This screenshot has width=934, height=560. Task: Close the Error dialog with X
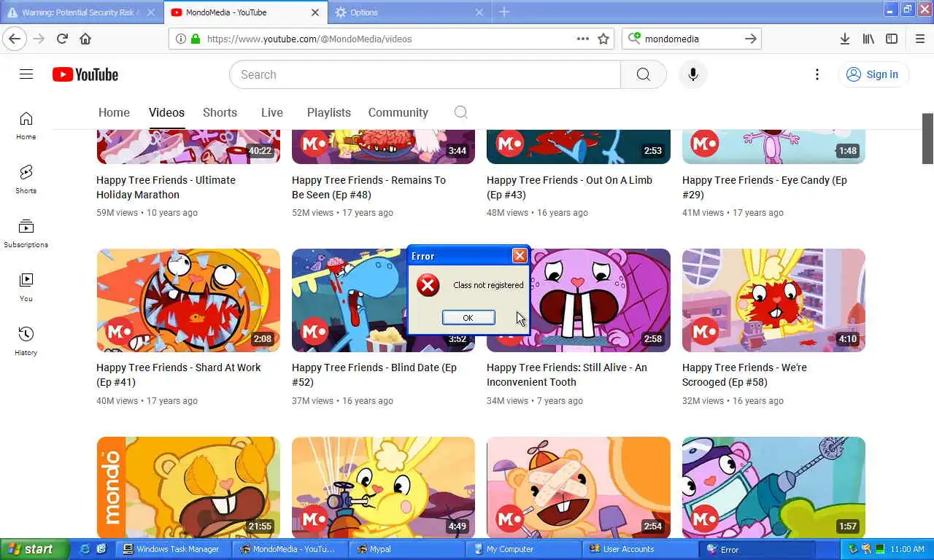520,255
